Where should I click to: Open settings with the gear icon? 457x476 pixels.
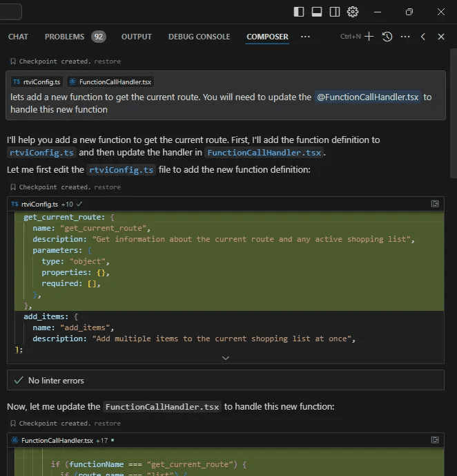353,12
